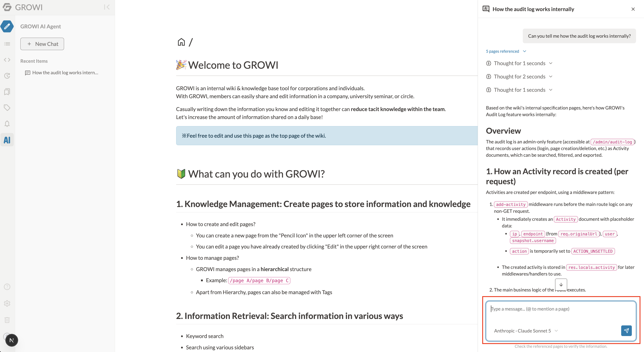Viewport: 644px width, 352px height.
Task: Jump to bottom of chat with down arrow
Action: (561, 284)
